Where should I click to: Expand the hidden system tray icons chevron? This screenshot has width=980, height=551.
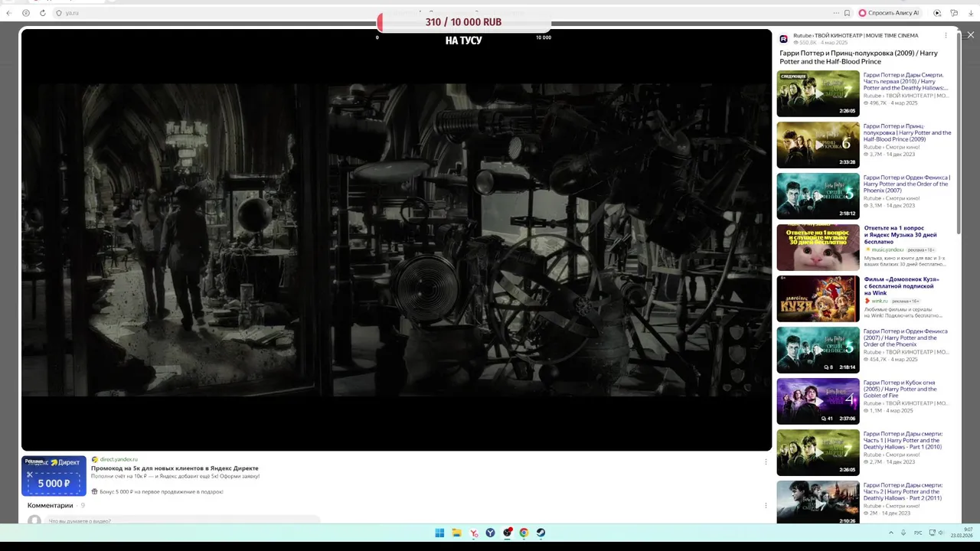[x=890, y=533]
